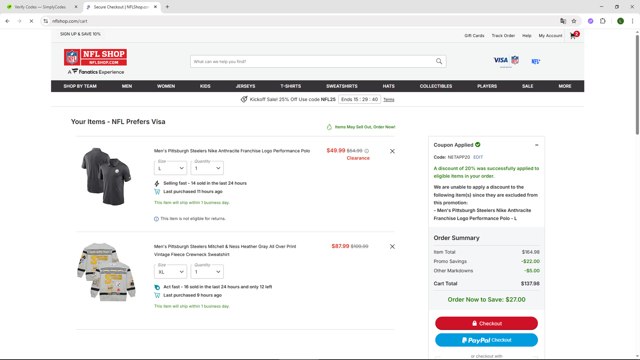Open My Account link
This screenshot has width=640, height=360.
click(550, 36)
